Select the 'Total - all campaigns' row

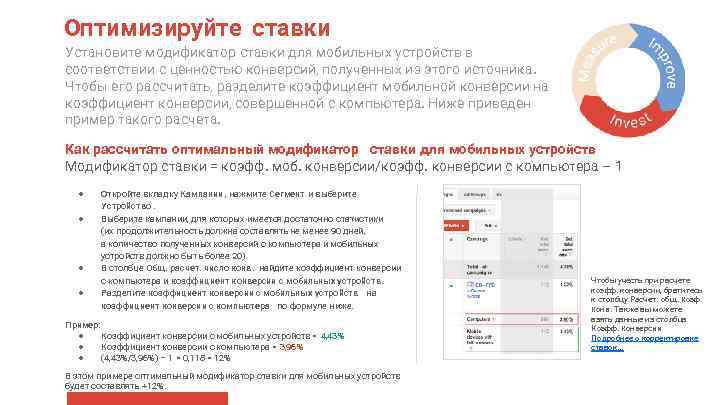(x=511, y=270)
